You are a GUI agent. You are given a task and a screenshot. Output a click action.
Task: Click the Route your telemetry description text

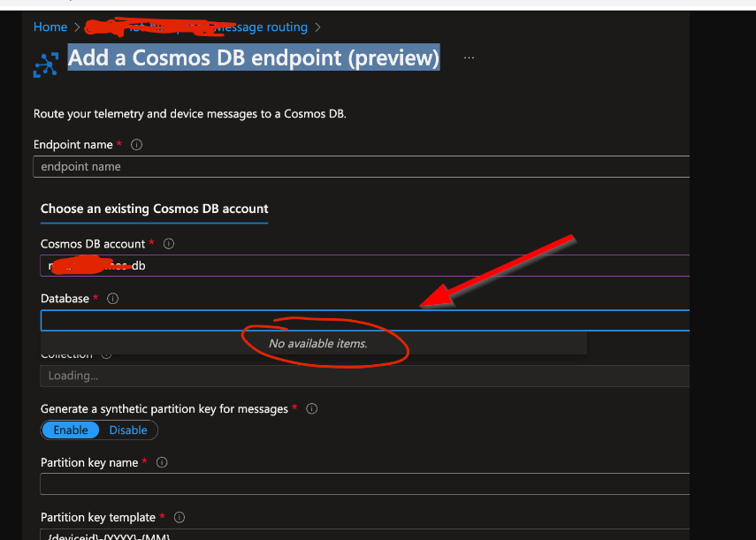tap(189, 114)
